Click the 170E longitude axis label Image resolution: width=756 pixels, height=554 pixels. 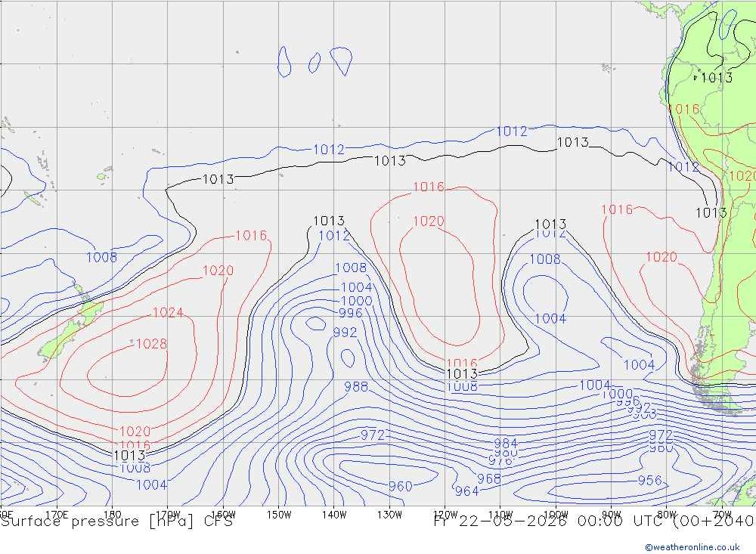pos(57,515)
